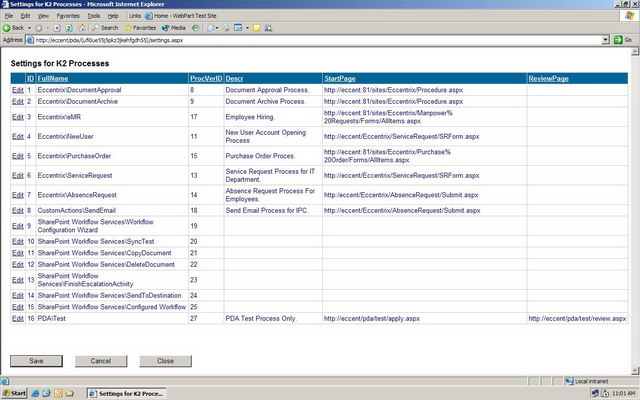
Task: Open the Edit menu
Action: tap(25, 16)
